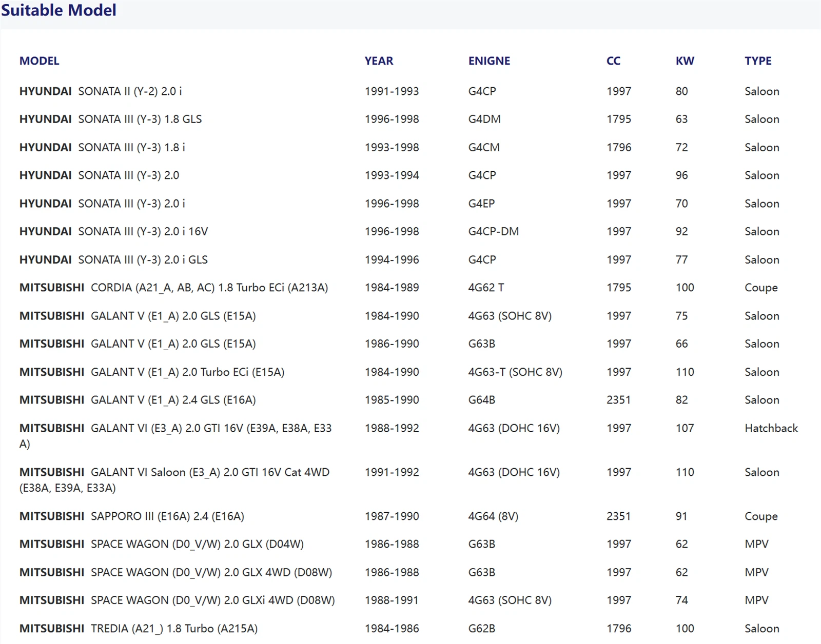Screen dimensions: 821x644
Task: Click the G4CP-DM engine cell
Action: (493, 232)
